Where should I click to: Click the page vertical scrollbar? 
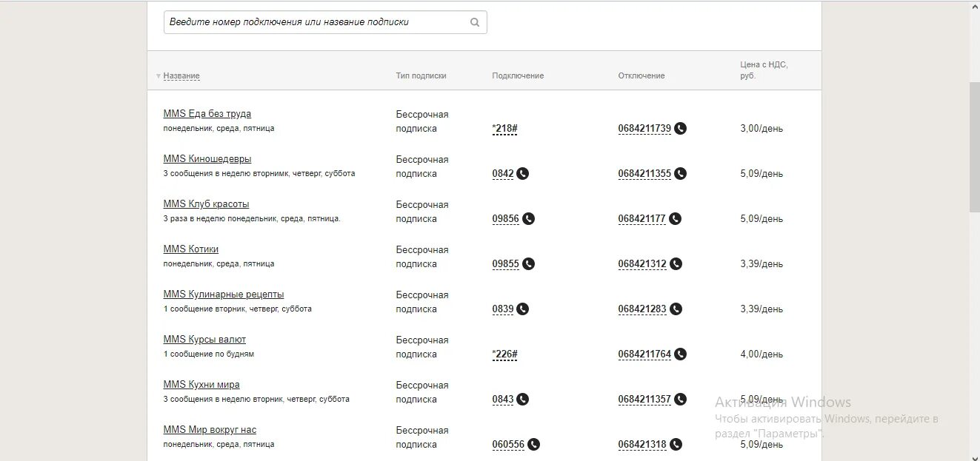(x=974, y=148)
